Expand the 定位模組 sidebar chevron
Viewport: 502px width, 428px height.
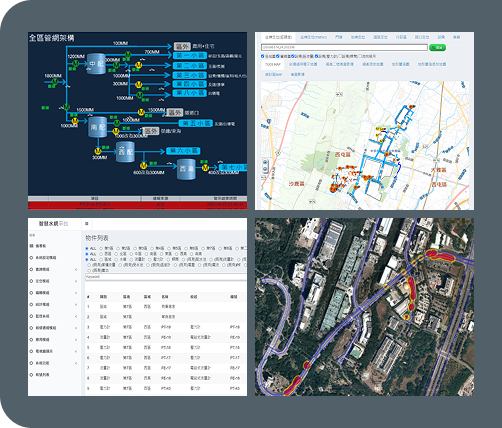click(76, 281)
